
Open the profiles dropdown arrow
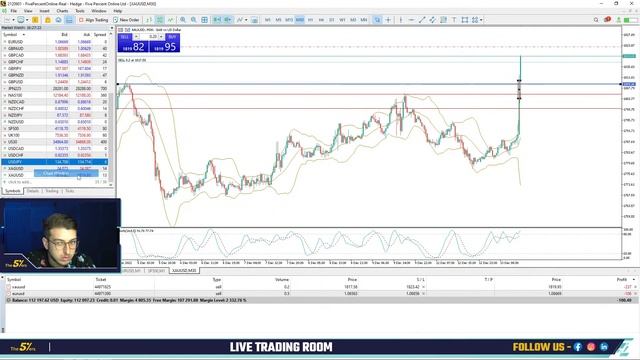27,20
